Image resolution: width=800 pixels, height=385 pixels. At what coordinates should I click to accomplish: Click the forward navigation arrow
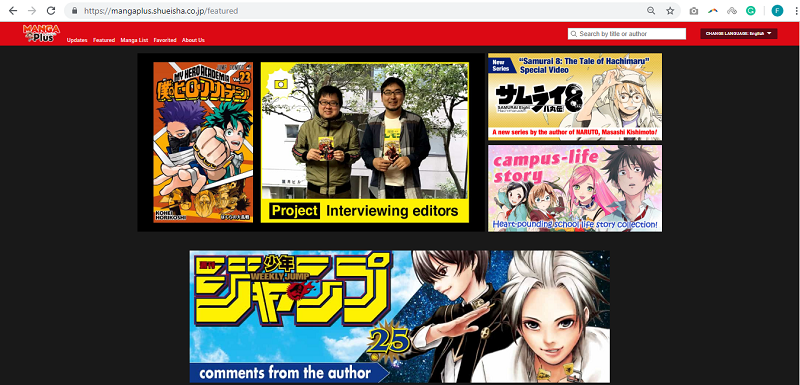pos(32,11)
